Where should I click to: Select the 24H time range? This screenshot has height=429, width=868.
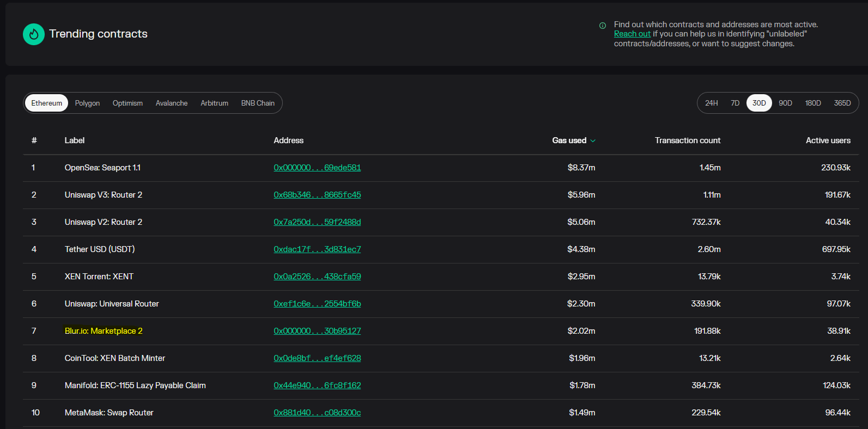[711, 103]
